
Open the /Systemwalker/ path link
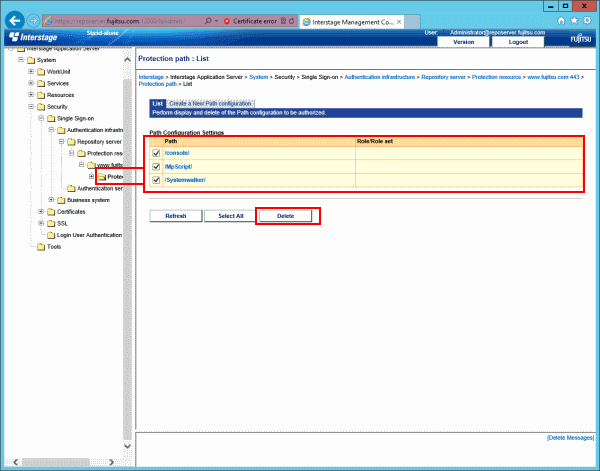coord(185,180)
